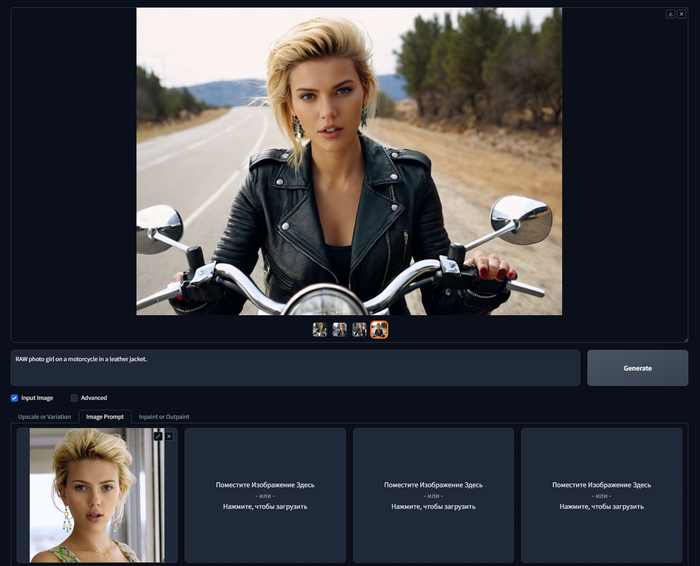
Task: Remove the uploaded image prompt photo
Action: (169, 436)
